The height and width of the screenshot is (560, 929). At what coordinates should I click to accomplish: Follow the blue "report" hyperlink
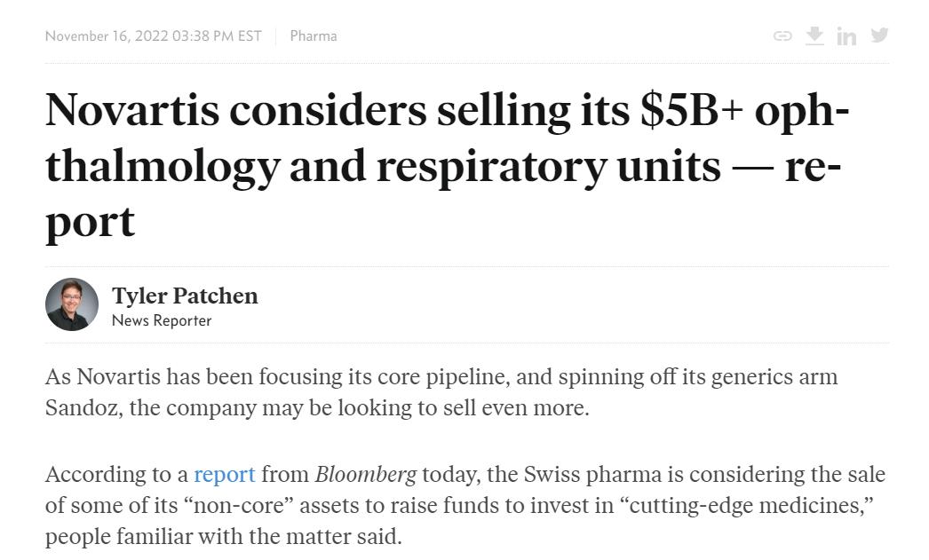coord(224,475)
